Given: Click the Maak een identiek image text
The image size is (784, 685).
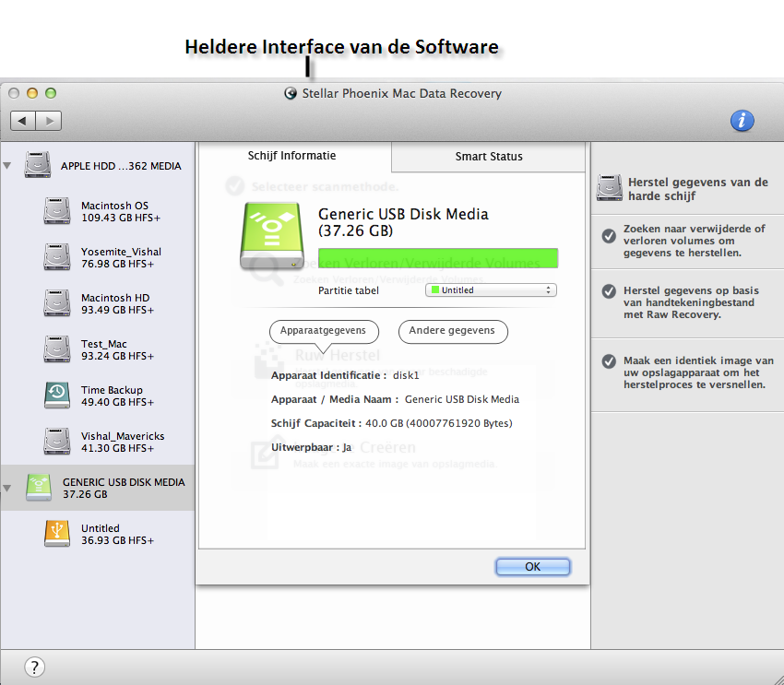Looking at the screenshot, I should 698,372.
